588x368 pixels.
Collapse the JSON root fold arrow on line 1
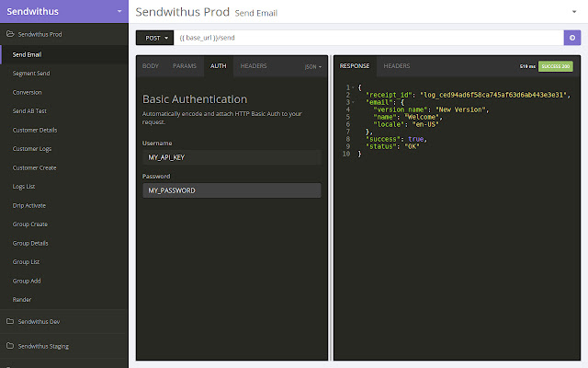[x=355, y=86]
